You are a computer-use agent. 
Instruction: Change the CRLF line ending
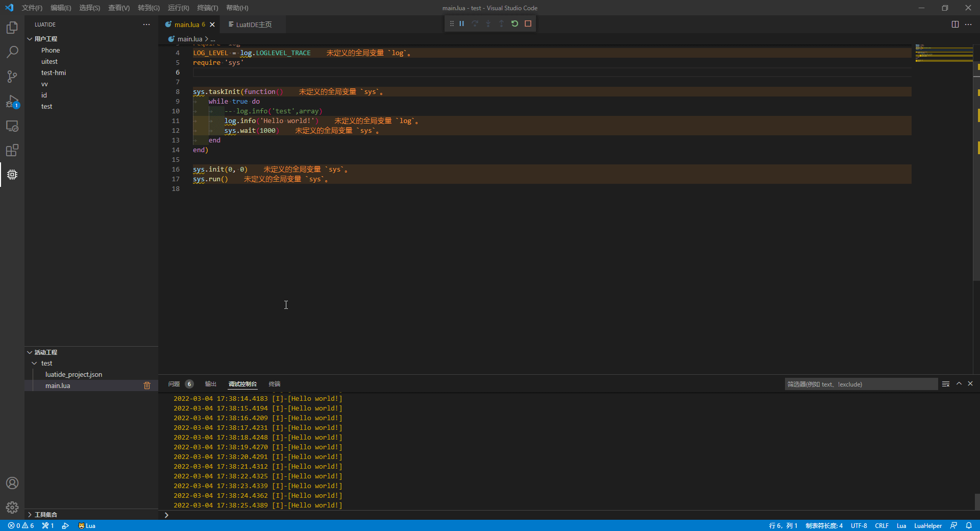pyautogui.click(x=881, y=525)
